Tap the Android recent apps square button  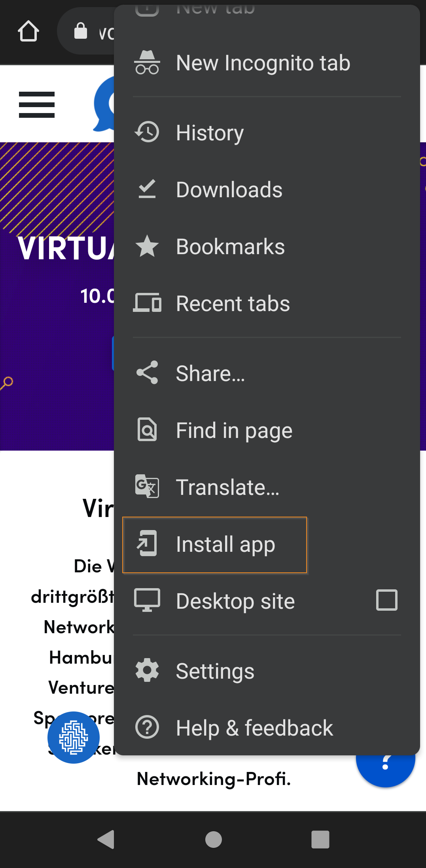click(320, 840)
